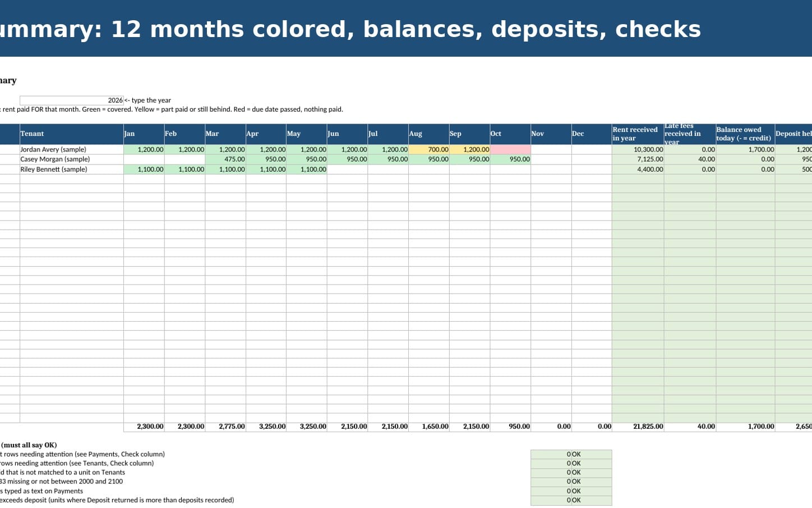Select the Apr total 3,250.00
Image resolution: width=812 pixels, height=508 pixels.
[266, 427]
